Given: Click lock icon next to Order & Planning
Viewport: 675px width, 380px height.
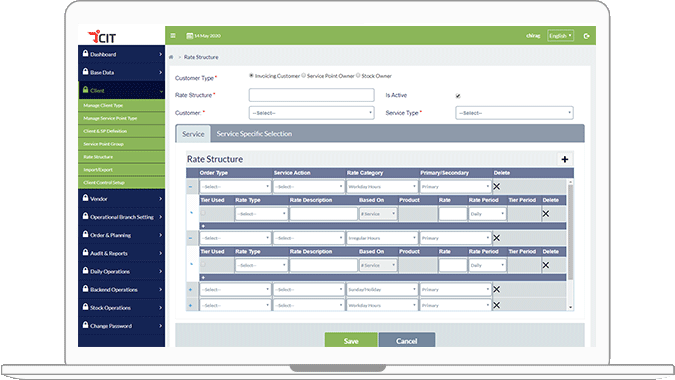Looking at the screenshot, I should pyautogui.click(x=85, y=234).
